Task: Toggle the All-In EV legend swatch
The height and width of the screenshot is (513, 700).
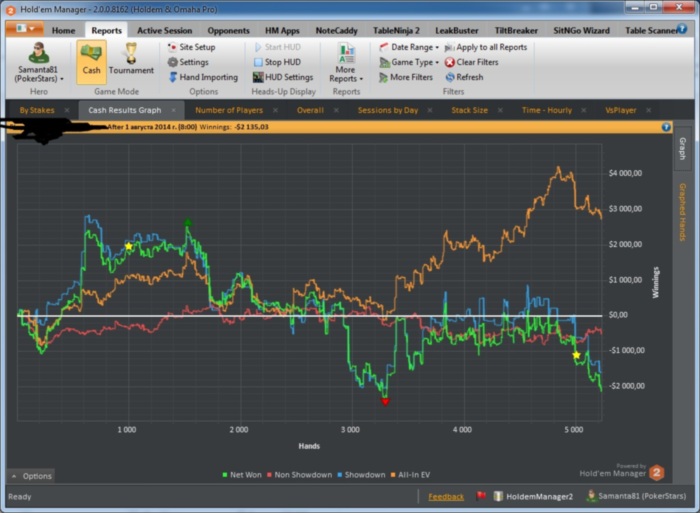Action: pyautogui.click(x=393, y=475)
